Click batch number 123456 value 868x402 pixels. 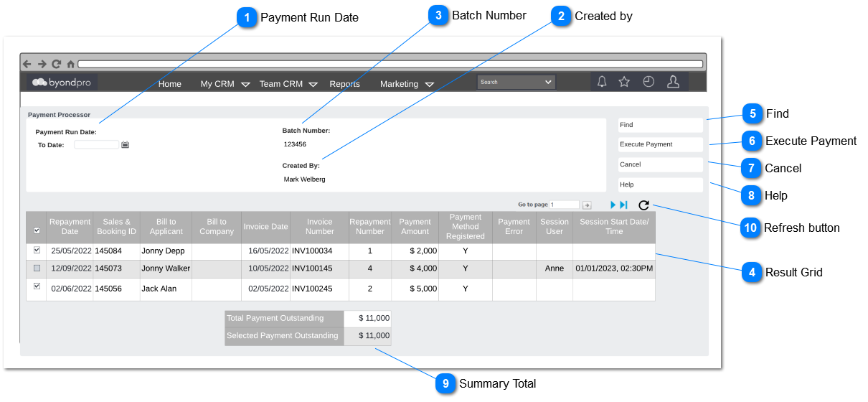pos(295,144)
